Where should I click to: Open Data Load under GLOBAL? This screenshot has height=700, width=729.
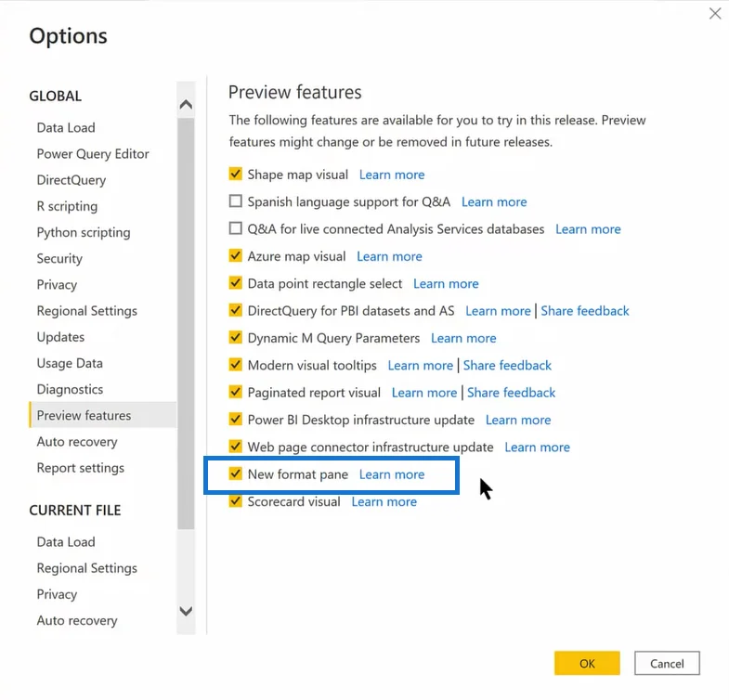(66, 127)
